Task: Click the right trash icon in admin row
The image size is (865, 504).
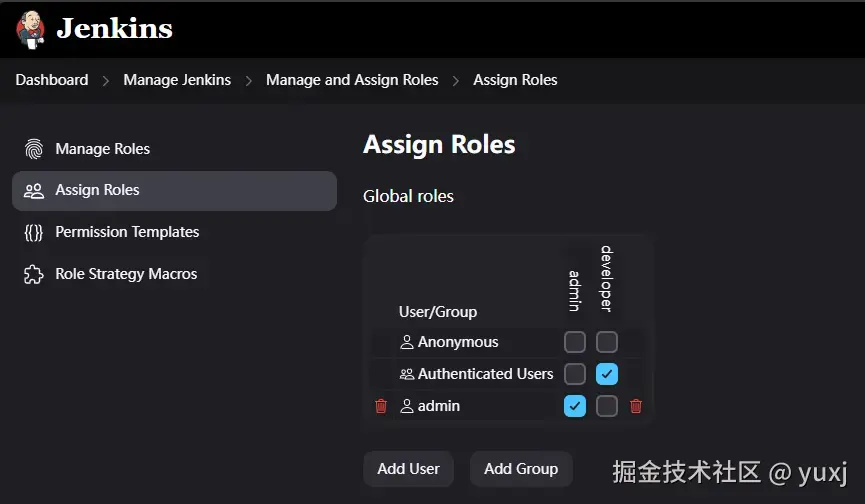Action: [x=636, y=406]
